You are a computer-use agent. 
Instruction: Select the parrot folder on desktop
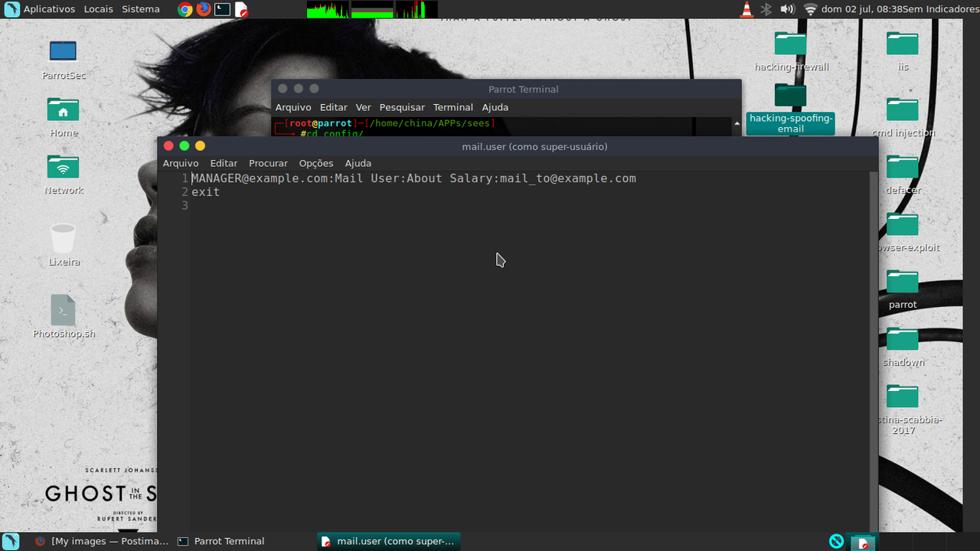tap(903, 289)
